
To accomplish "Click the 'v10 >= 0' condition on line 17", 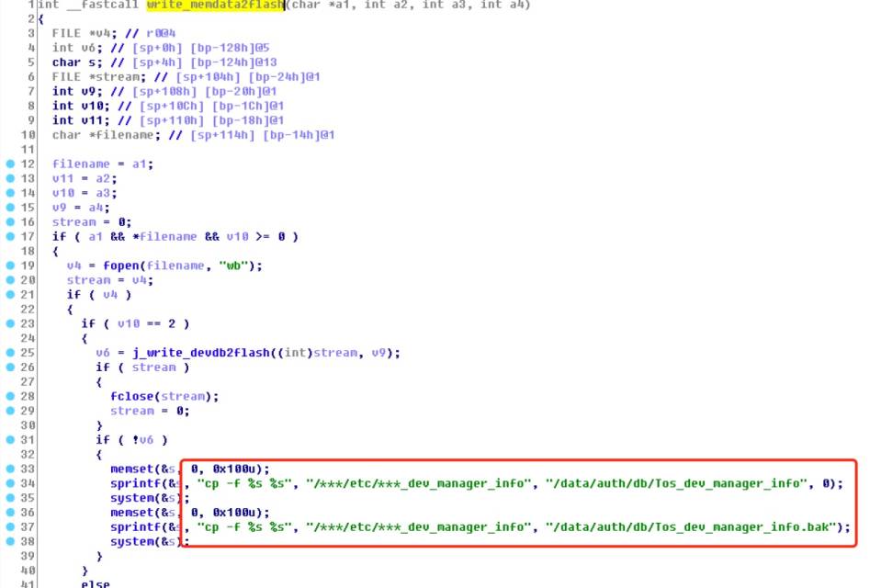I will click(255, 237).
